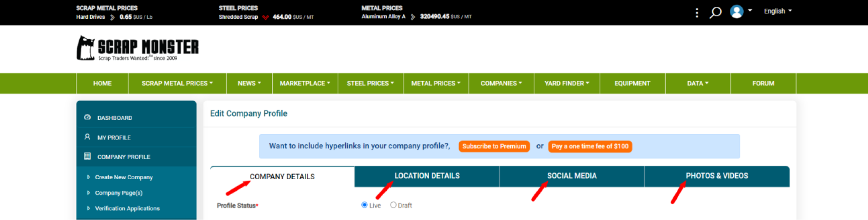Go to the Forum menu item
The height and width of the screenshot is (220, 868).
(x=763, y=83)
